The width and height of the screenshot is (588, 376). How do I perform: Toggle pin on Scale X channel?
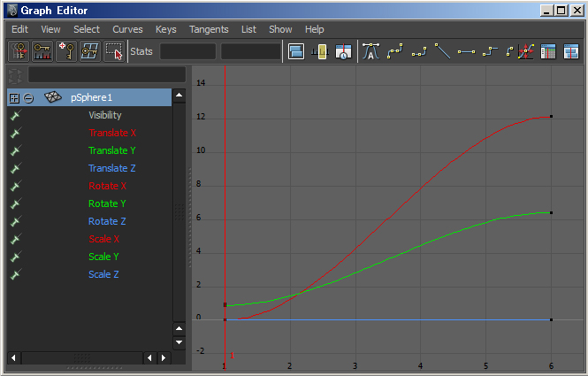[x=15, y=239]
